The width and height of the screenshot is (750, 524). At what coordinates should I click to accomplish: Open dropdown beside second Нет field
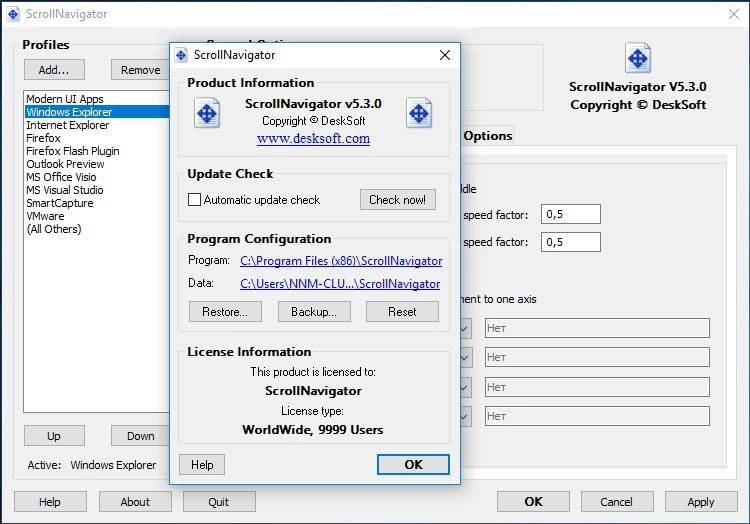466,357
